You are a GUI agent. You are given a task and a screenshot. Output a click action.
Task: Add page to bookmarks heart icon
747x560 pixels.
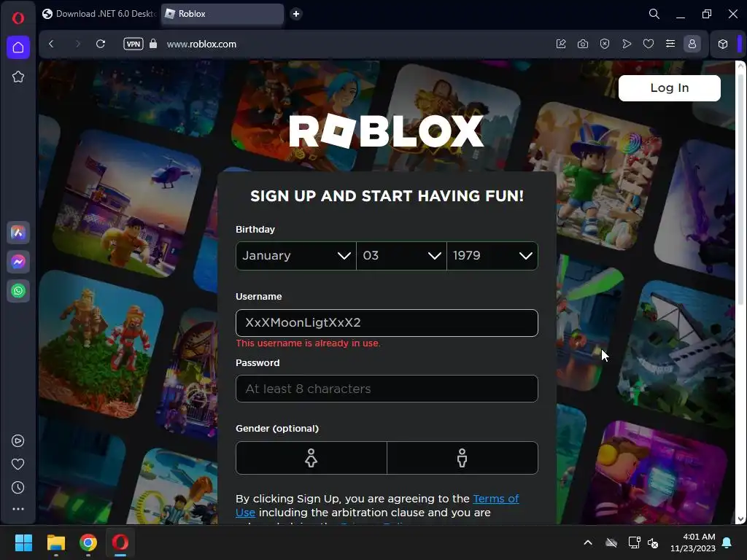649,44
